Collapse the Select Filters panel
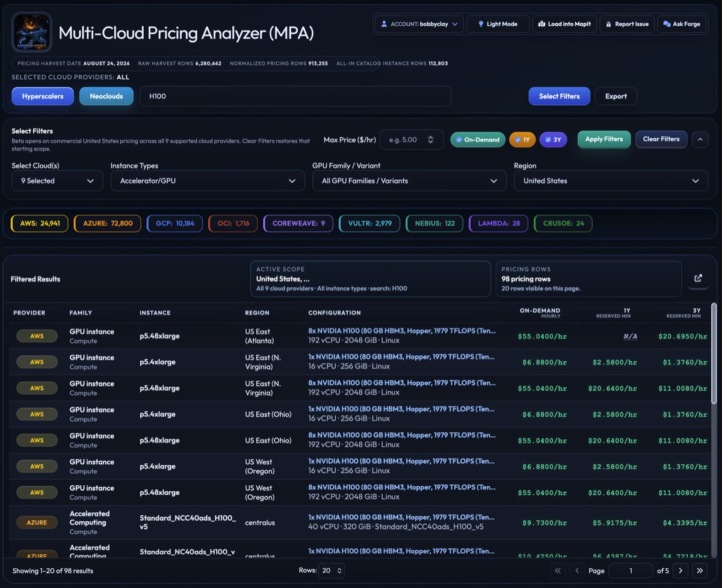 point(700,139)
